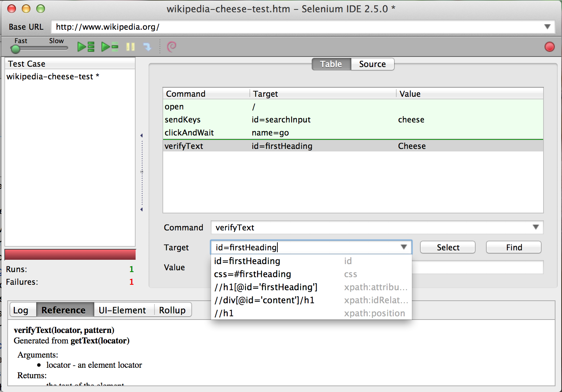The image size is (562, 392).
Task: Close the Selenium IDE window
Action: point(12,9)
